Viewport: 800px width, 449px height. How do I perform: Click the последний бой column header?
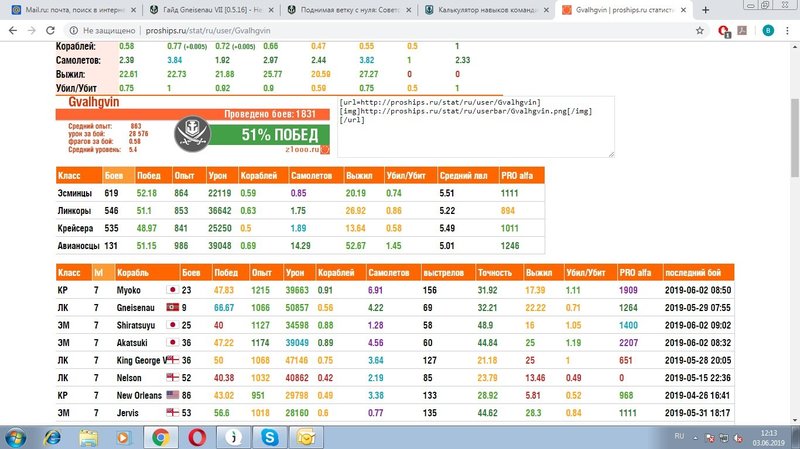[697, 271]
